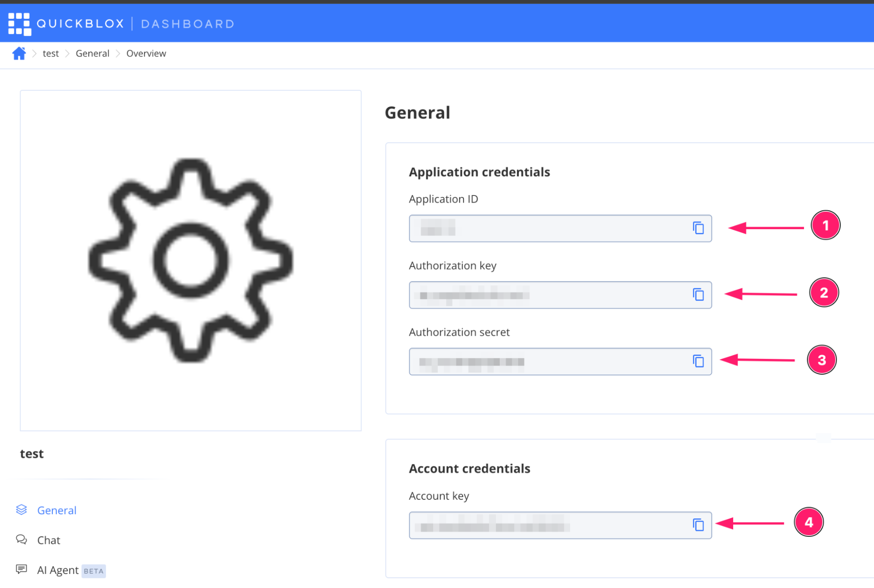This screenshot has width=874, height=588.
Task: Click the 'Authorization secret' label
Action: coord(459,332)
